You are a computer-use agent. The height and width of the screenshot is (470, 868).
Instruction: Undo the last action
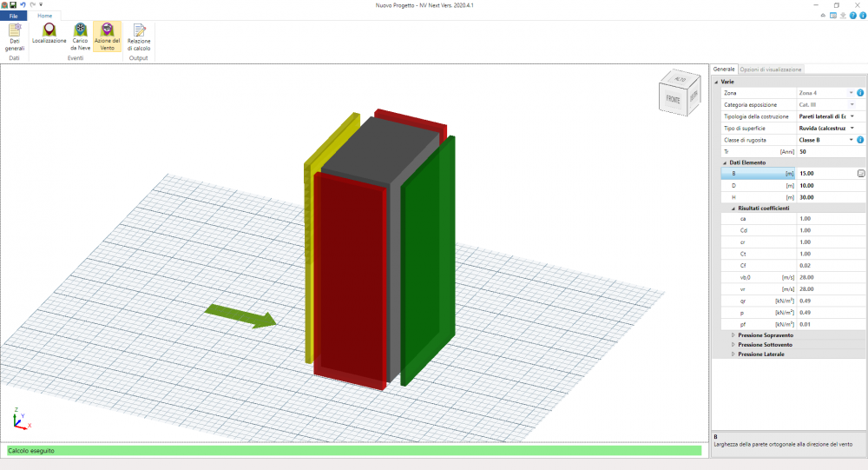23,5
